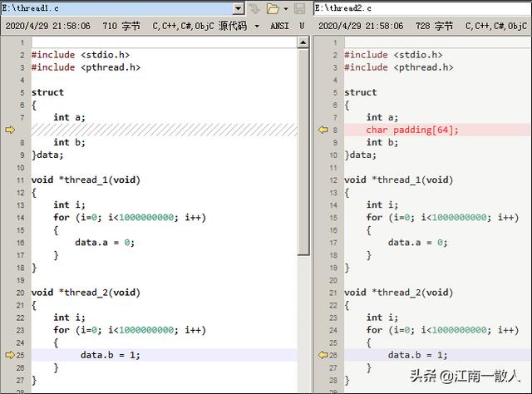Click the save disk icon for thread1.c
The width and height of the screenshot is (532, 394).
300,8
